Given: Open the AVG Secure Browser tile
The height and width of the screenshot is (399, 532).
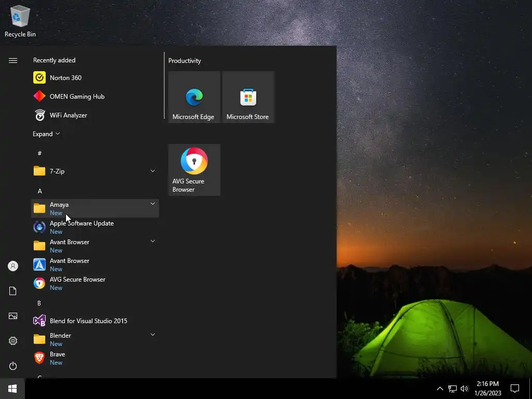Looking at the screenshot, I should point(194,170).
